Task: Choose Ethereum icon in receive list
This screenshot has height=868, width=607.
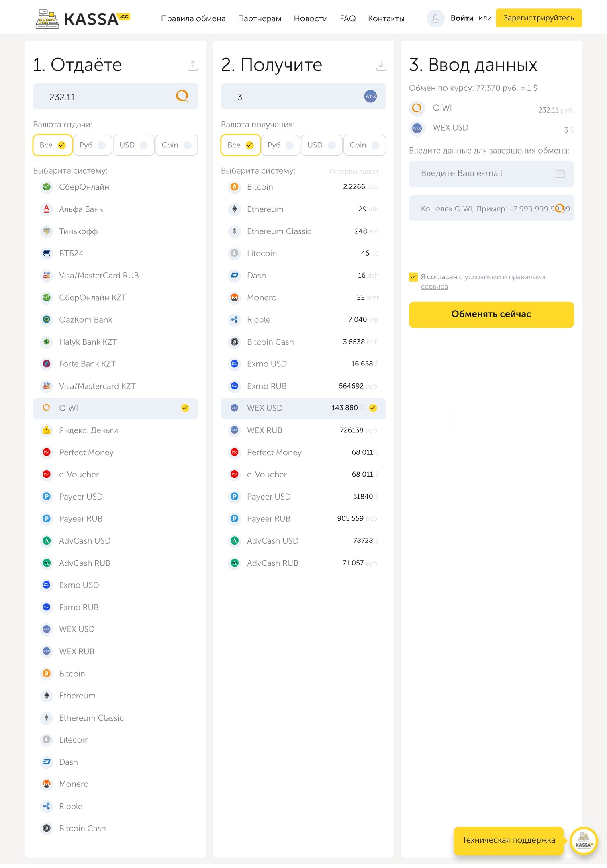Action: 235,209
